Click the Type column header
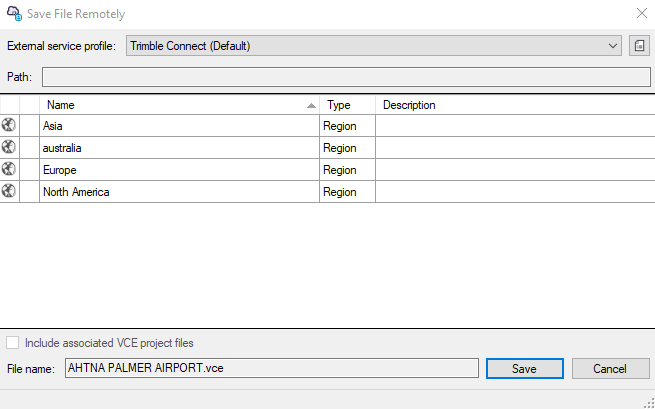Screen dimensions: 655x409 coord(347,105)
